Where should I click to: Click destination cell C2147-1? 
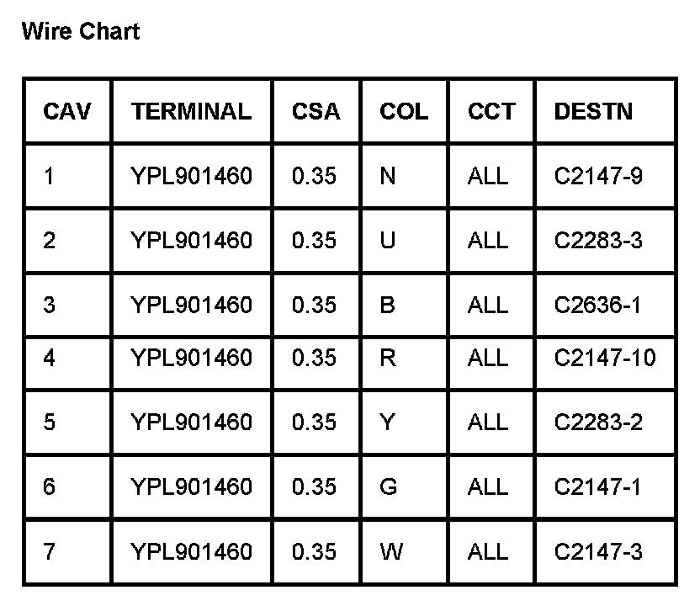[x=597, y=486]
